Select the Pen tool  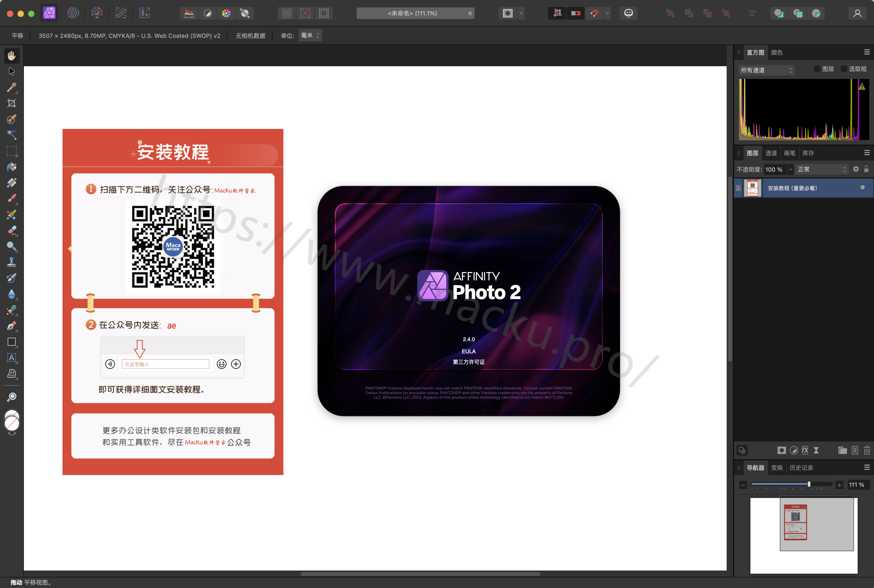[12, 326]
